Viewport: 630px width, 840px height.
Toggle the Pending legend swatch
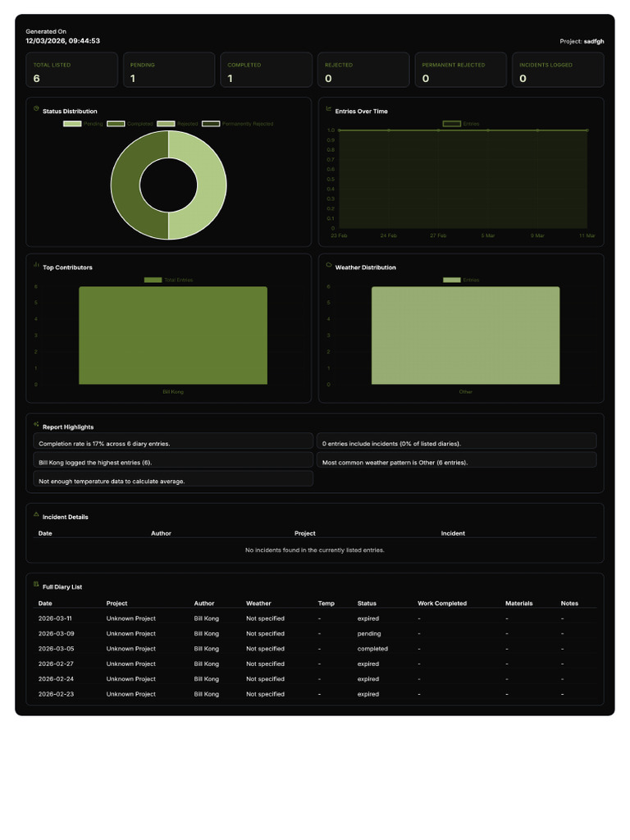72,124
